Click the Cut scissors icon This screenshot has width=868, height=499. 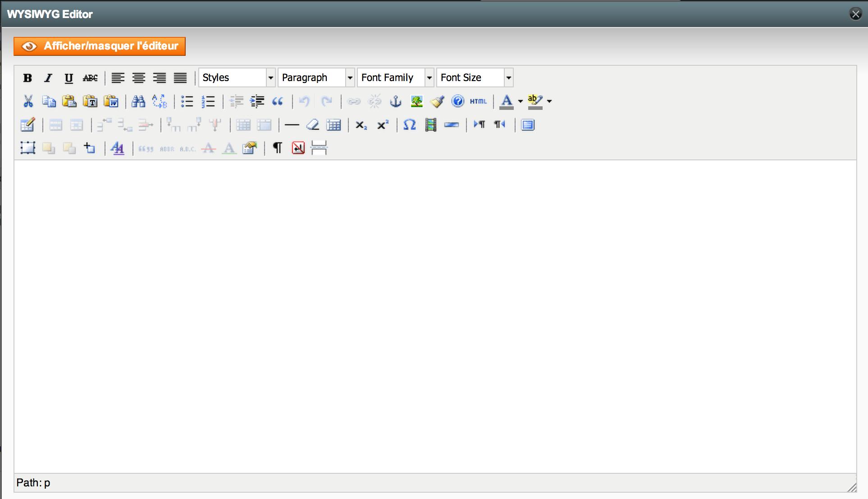[28, 101]
